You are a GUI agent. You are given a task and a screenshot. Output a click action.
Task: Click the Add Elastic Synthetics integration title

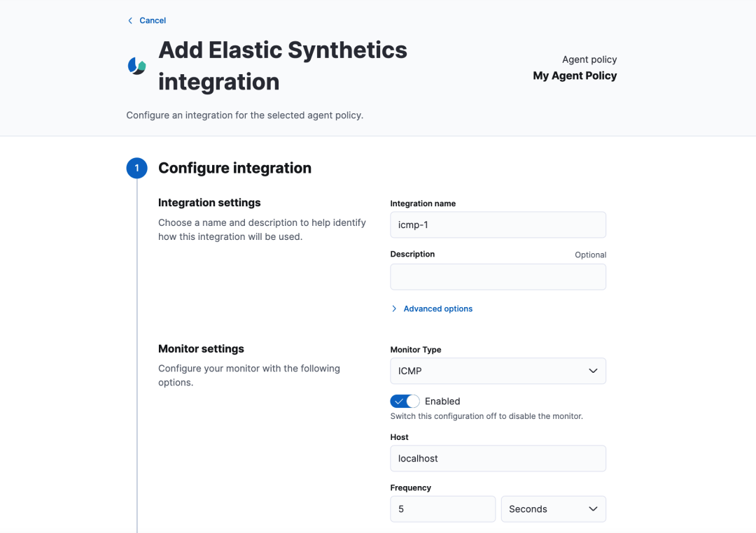[x=283, y=66]
